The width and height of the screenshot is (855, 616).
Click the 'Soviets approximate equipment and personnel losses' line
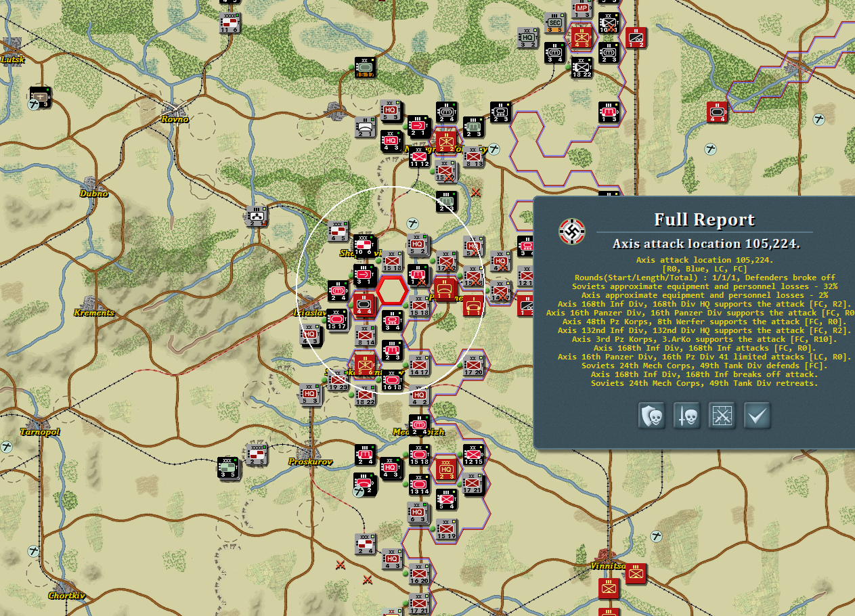[x=705, y=286]
